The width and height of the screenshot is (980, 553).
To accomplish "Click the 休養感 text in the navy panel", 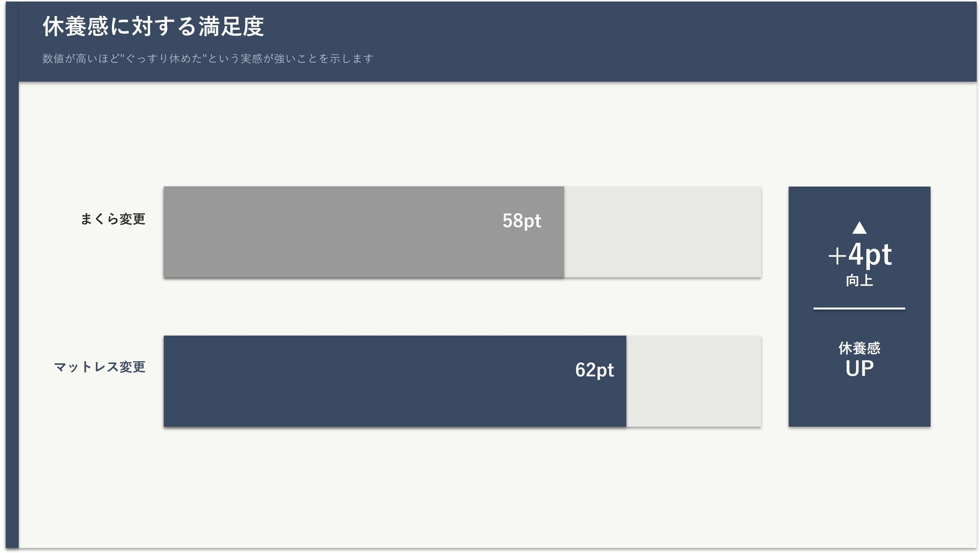I will pyautogui.click(x=859, y=348).
